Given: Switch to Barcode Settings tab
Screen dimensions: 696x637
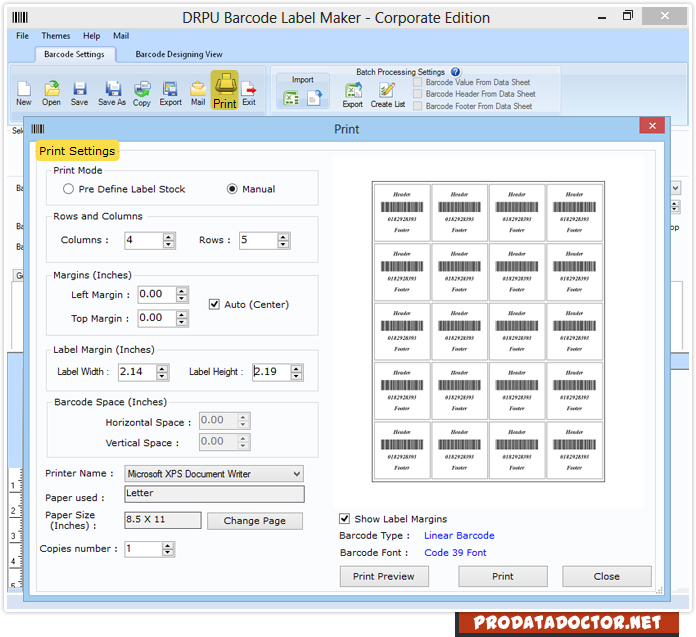Looking at the screenshot, I should click(x=75, y=55).
